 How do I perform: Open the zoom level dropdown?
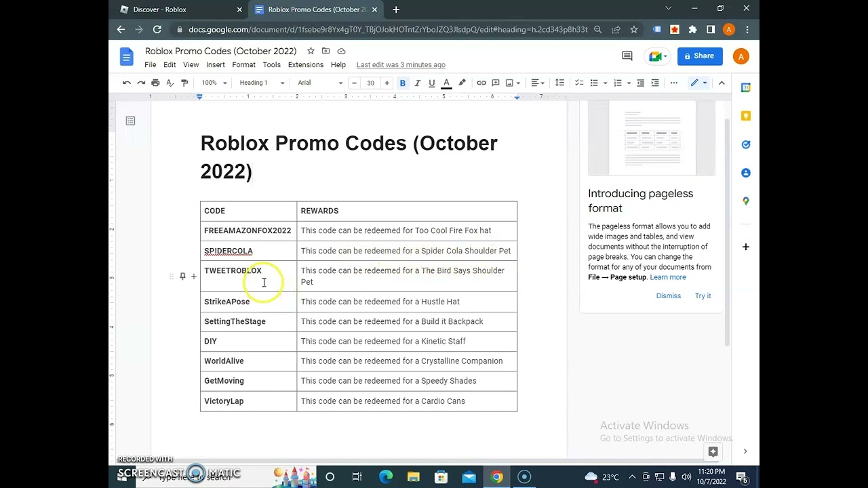214,83
